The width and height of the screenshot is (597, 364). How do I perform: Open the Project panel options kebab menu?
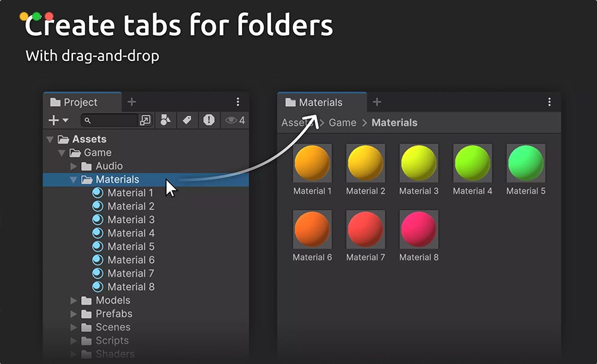click(x=238, y=102)
